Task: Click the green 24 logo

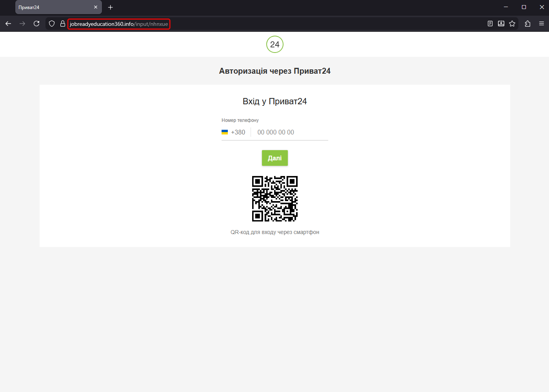Action: pyautogui.click(x=274, y=44)
